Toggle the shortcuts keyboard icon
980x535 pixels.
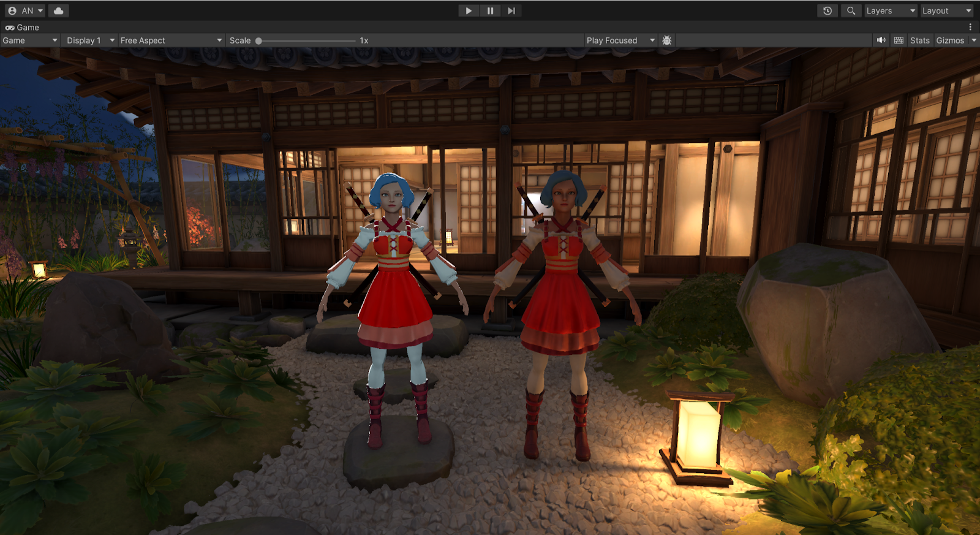coord(899,40)
